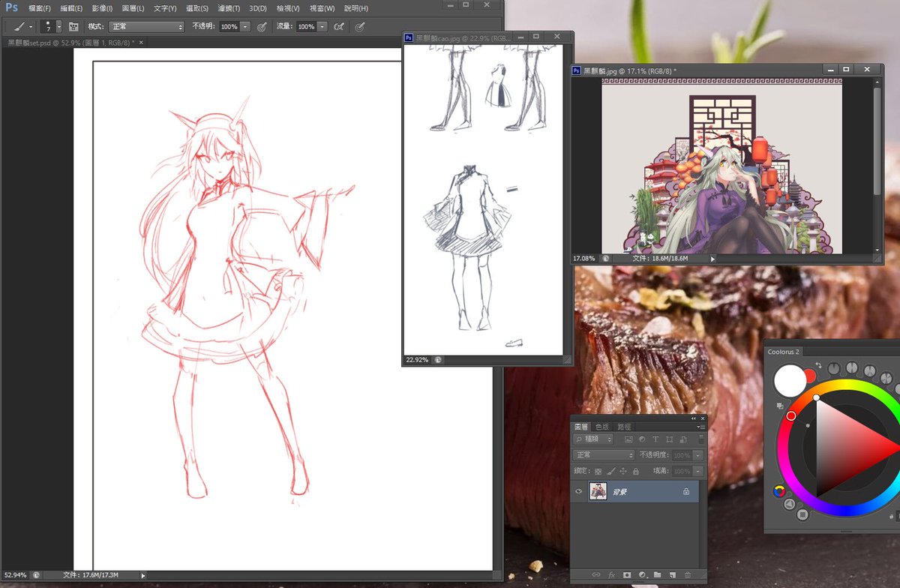Open the brush blend mode dropdown

coord(146,26)
